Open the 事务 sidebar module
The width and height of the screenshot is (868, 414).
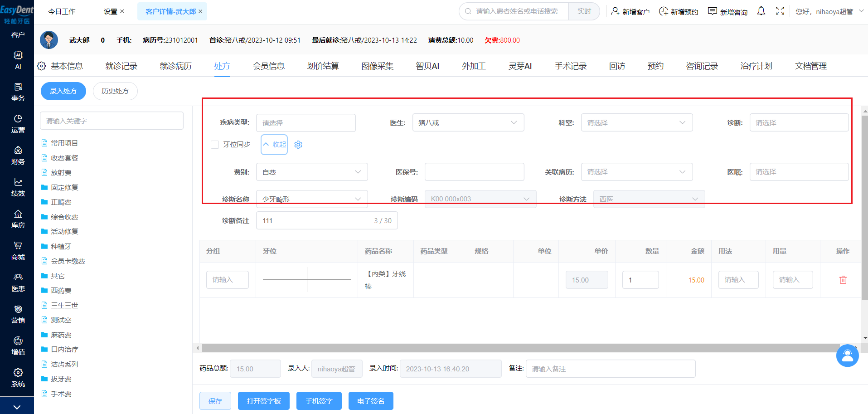pos(18,92)
